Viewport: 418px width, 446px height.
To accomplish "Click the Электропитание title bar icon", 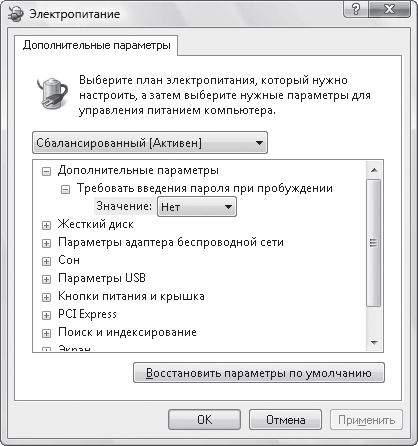I will 15,14.
